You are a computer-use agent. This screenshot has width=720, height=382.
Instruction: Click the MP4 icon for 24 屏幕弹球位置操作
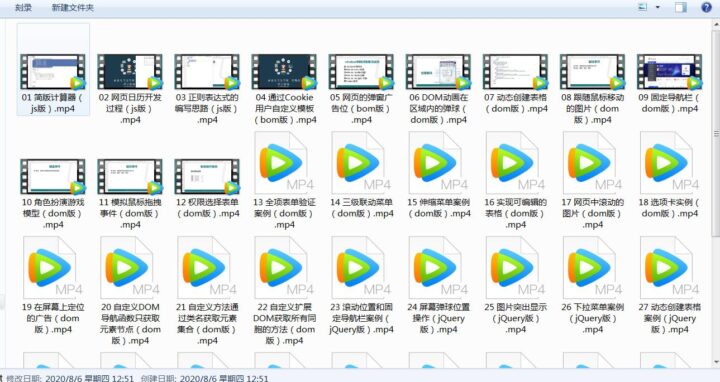pos(439,268)
